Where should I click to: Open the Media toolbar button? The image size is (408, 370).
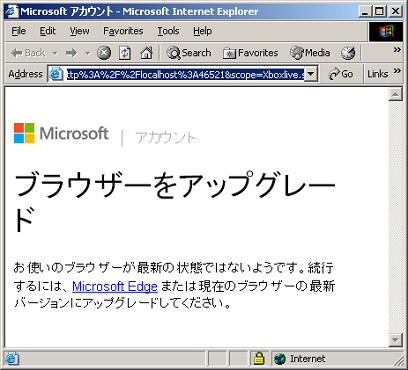click(x=310, y=53)
